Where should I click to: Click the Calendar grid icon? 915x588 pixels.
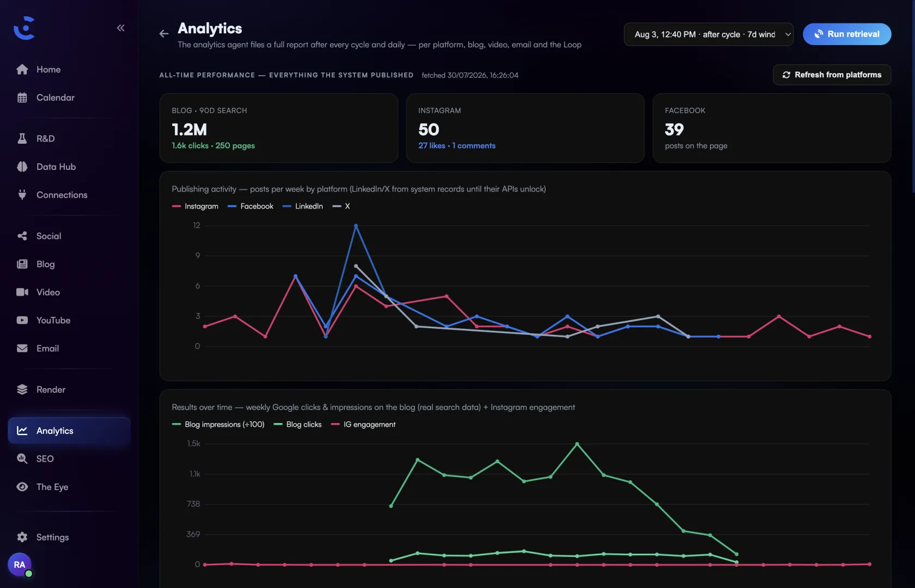[22, 97]
